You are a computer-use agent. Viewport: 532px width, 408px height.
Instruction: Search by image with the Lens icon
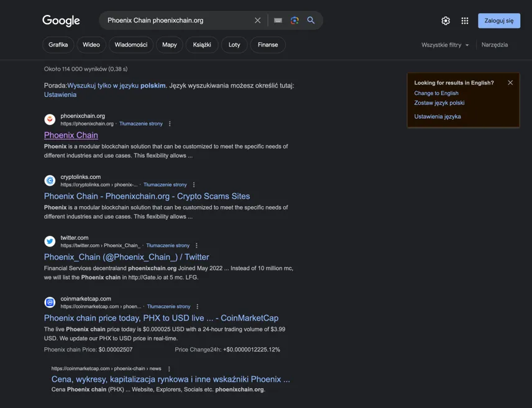pyautogui.click(x=295, y=20)
